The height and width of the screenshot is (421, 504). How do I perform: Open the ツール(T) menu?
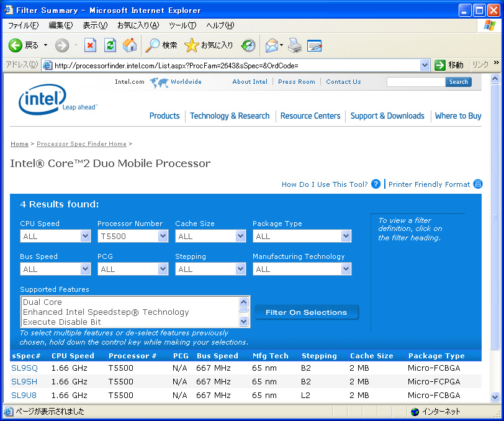click(182, 25)
